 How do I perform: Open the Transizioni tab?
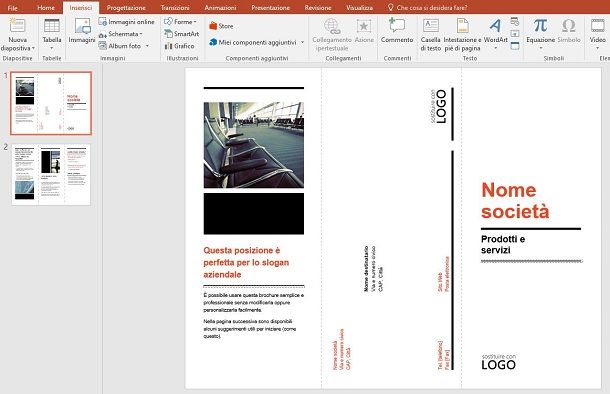pos(175,8)
